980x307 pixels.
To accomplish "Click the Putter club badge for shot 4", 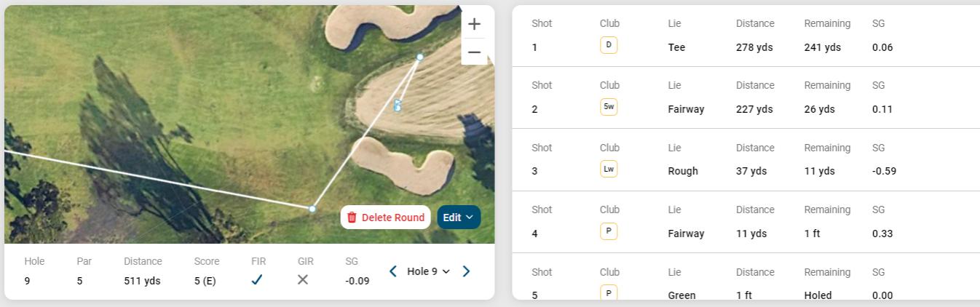I will coord(609,231).
